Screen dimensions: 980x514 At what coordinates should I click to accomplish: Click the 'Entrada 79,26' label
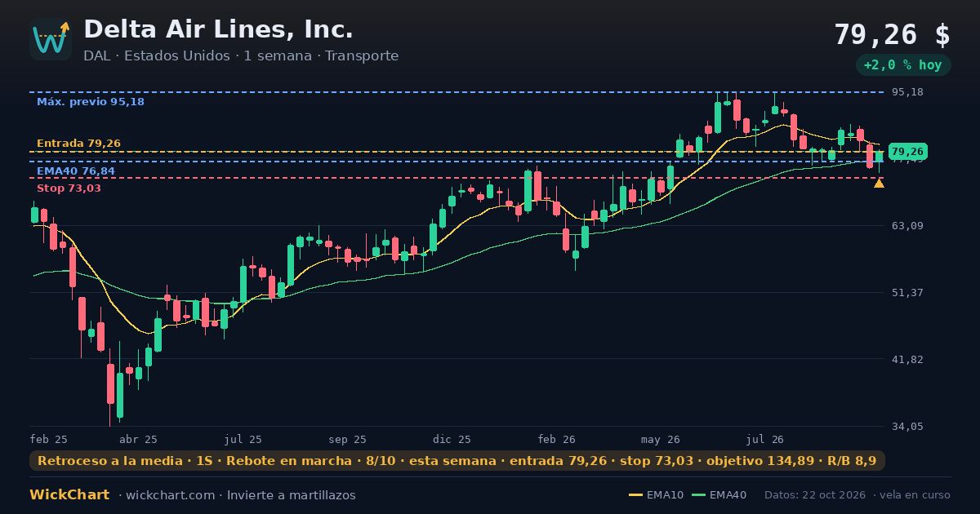click(x=78, y=144)
